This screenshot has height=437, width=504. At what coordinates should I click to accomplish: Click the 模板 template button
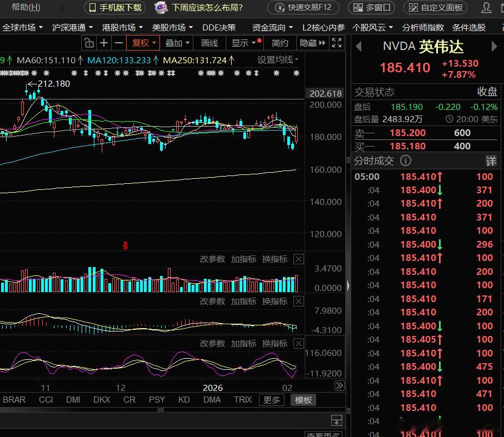[x=303, y=400]
